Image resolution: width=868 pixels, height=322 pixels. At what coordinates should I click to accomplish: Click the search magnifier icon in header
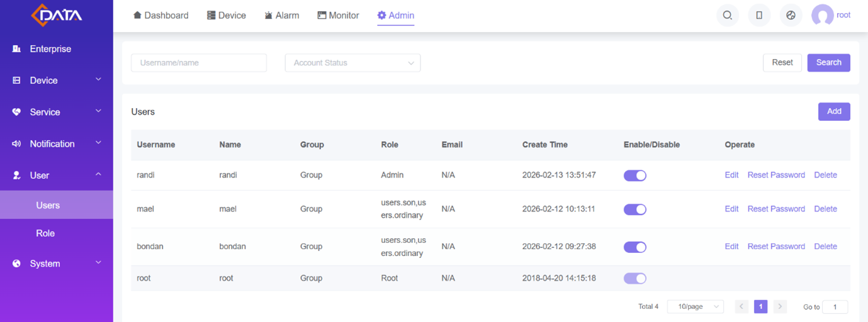(727, 16)
